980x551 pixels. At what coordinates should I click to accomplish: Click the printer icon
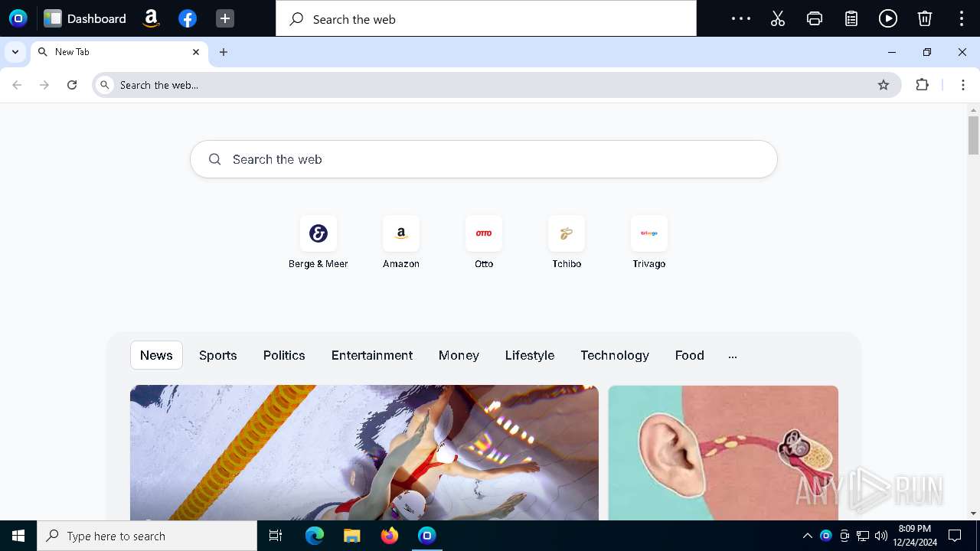tap(815, 18)
